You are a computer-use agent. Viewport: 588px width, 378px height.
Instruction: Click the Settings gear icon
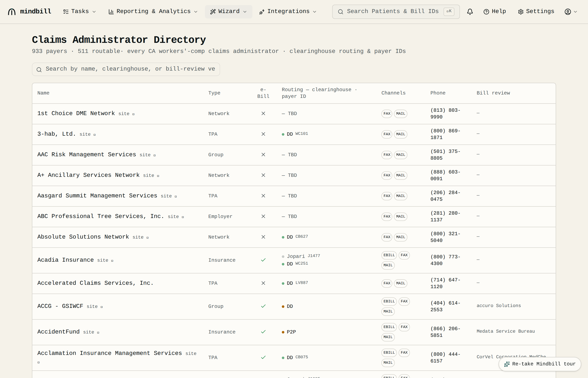(x=521, y=12)
